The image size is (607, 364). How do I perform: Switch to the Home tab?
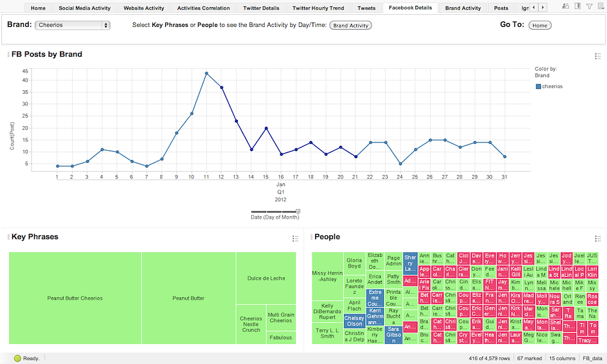pos(38,8)
